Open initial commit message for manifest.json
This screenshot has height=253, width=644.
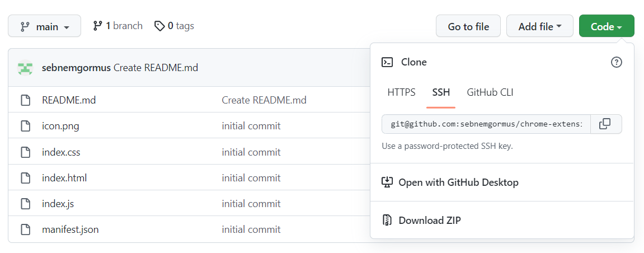251,229
